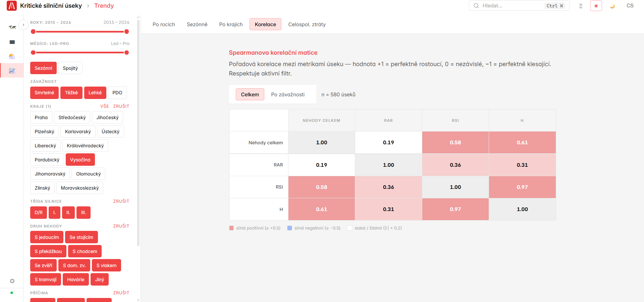Open the CS language selector
The height and width of the screenshot is (302, 644).
pyautogui.click(x=630, y=6)
